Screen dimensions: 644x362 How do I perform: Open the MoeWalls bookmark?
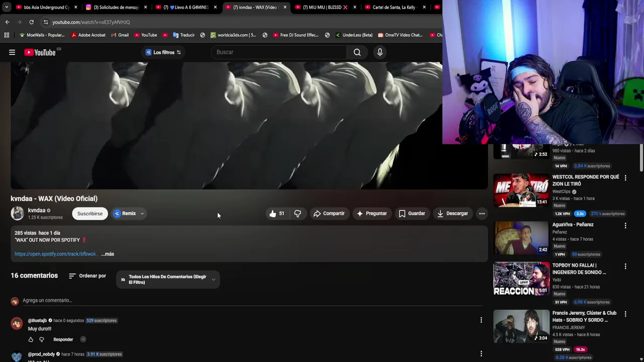[42, 35]
